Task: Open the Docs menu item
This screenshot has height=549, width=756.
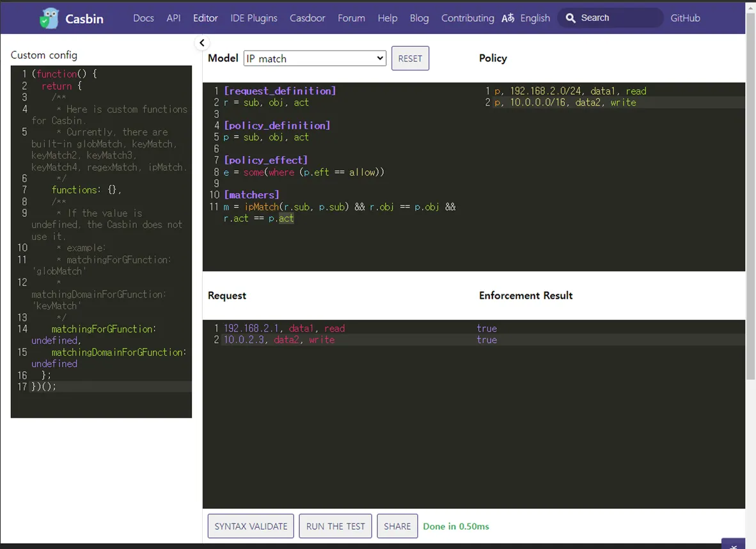Action: [x=143, y=18]
